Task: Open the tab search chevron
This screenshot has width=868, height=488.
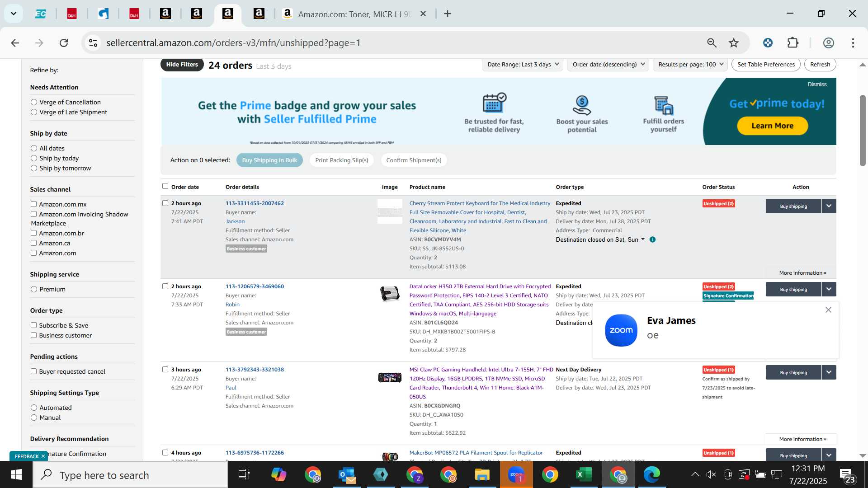Action: (x=14, y=14)
